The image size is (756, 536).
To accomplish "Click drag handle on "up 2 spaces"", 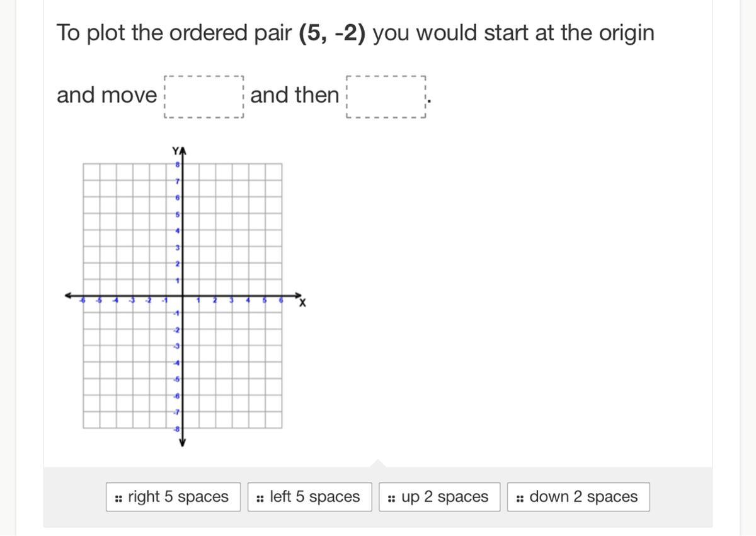I will point(391,498).
